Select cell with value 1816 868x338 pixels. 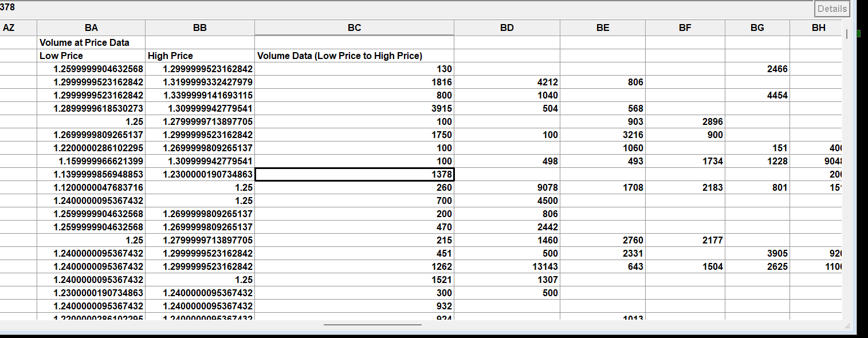(354, 82)
